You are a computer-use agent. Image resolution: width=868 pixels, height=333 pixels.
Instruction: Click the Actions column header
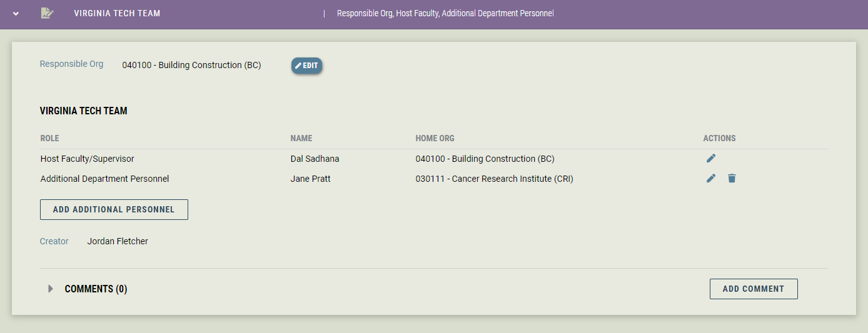pos(720,138)
